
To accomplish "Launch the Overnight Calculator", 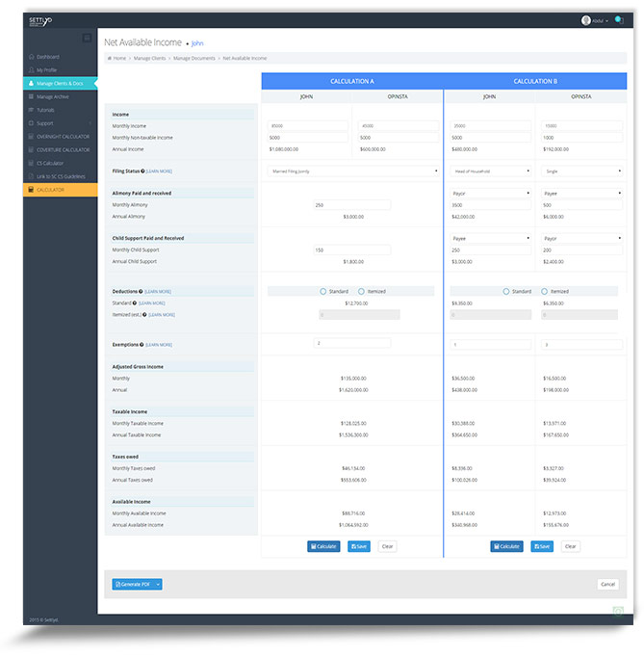I will point(63,137).
